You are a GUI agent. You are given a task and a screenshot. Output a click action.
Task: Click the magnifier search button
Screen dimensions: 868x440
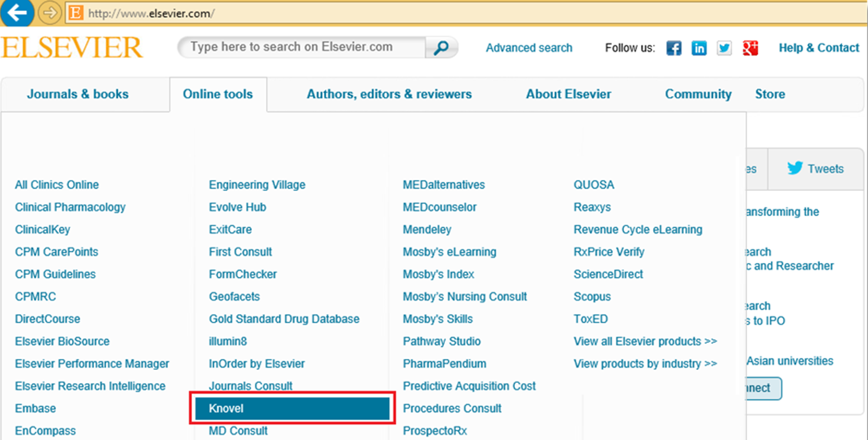point(441,47)
